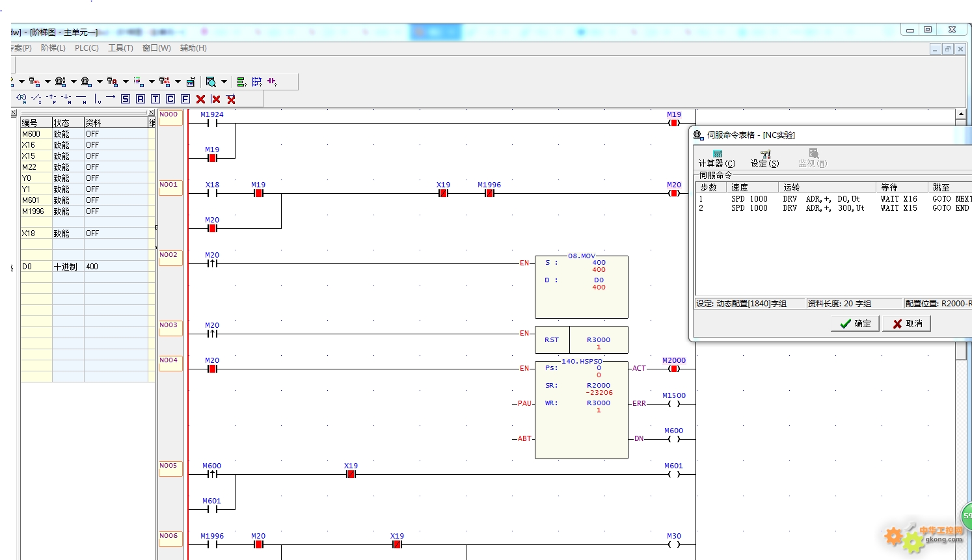
Task: Click the 08.MOV function block
Action: pos(582,287)
